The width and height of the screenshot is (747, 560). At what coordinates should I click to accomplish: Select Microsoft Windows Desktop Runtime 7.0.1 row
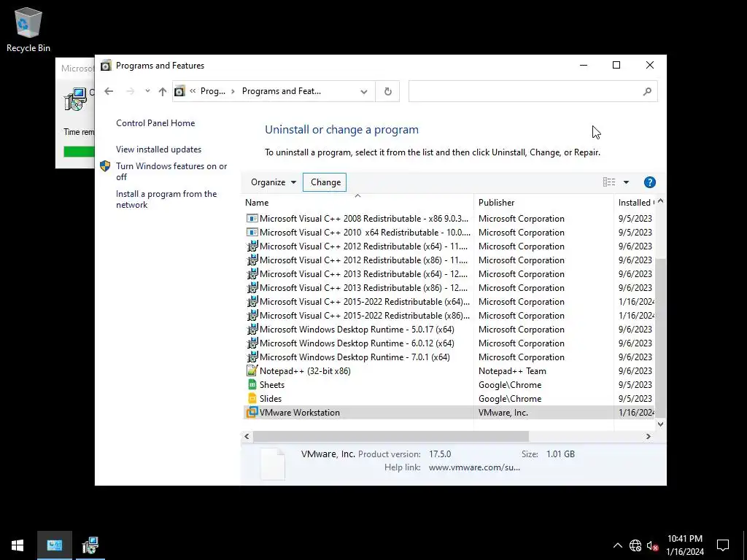449,357
